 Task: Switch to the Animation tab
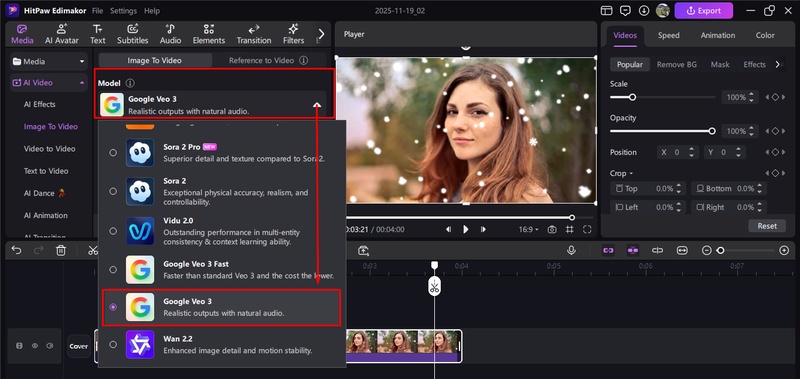pos(718,35)
